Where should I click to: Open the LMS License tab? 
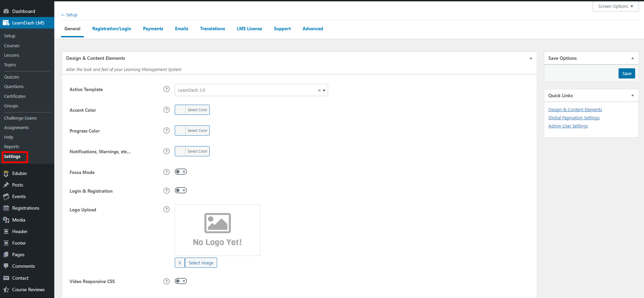tap(249, 29)
